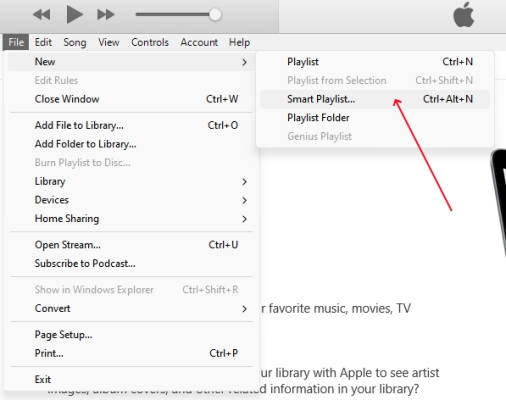Click disabled Edit Rules entry
Image resolution: width=506 pixels, height=400 pixels.
pos(131,80)
